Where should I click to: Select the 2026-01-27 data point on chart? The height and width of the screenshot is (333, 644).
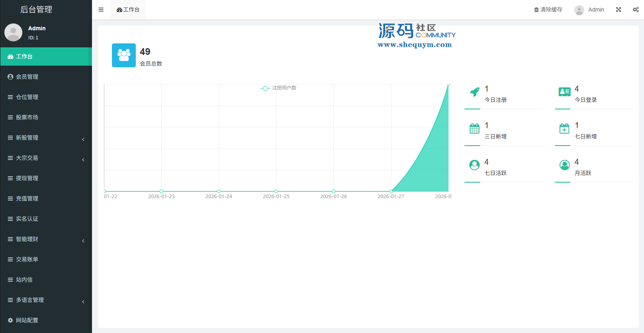coord(391,191)
